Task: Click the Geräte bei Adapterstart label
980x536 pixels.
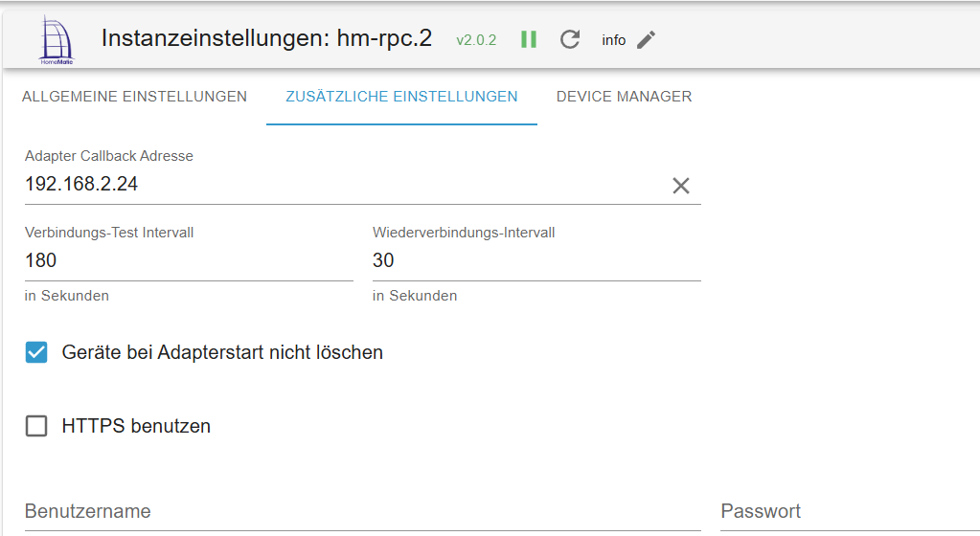Action: pyautogui.click(x=222, y=352)
